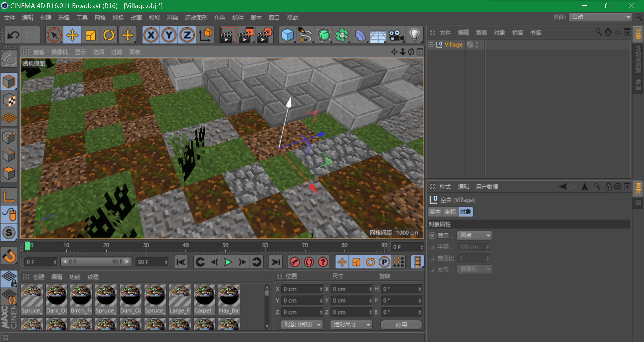Toggle parameter P keyframe recording
This screenshot has width=644, height=342.
(x=384, y=262)
